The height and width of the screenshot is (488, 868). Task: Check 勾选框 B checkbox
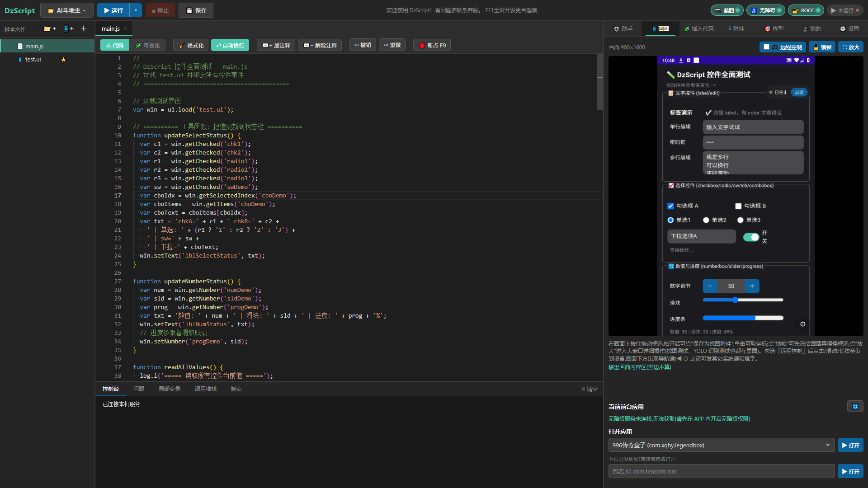point(738,206)
